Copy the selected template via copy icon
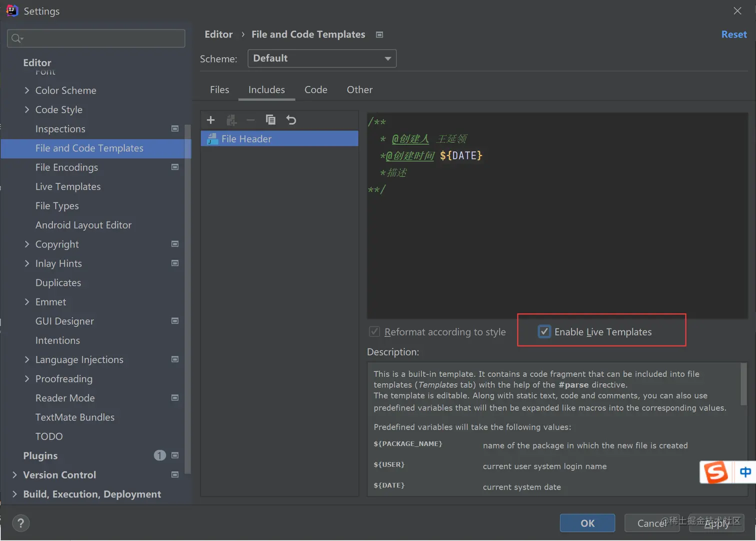 tap(270, 120)
